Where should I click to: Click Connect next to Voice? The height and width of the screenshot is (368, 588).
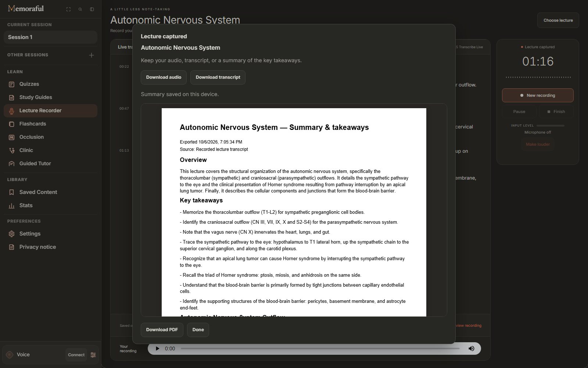(x=76, y=355)
